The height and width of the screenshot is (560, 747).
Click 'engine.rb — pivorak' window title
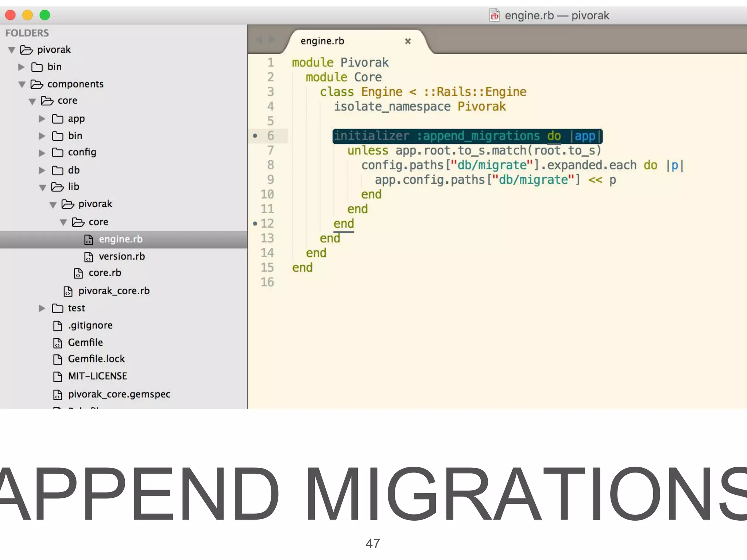click(557, 16)
